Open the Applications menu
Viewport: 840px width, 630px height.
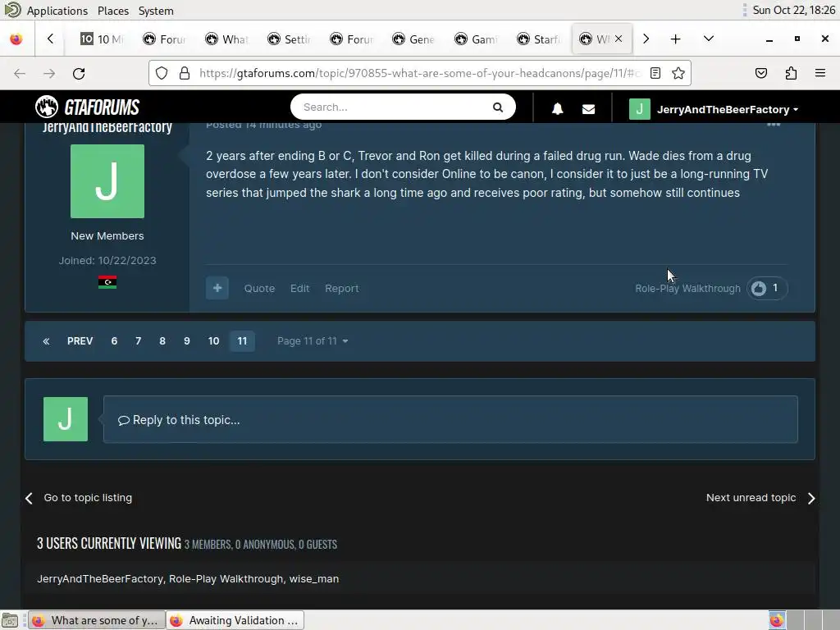[x=57, y=11]
